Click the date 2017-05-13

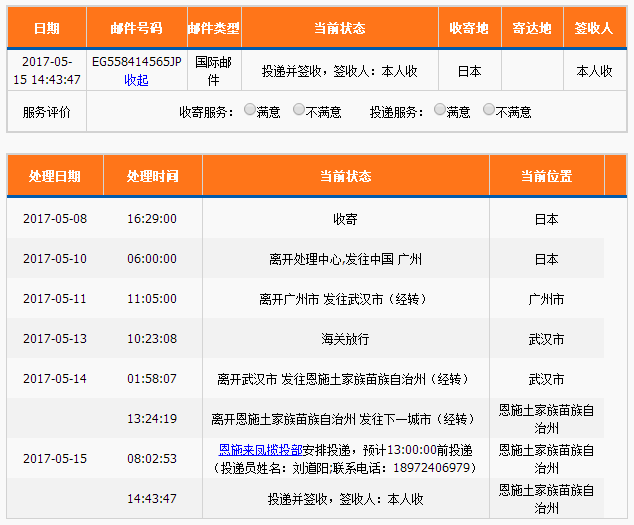(x=55, y=339)
